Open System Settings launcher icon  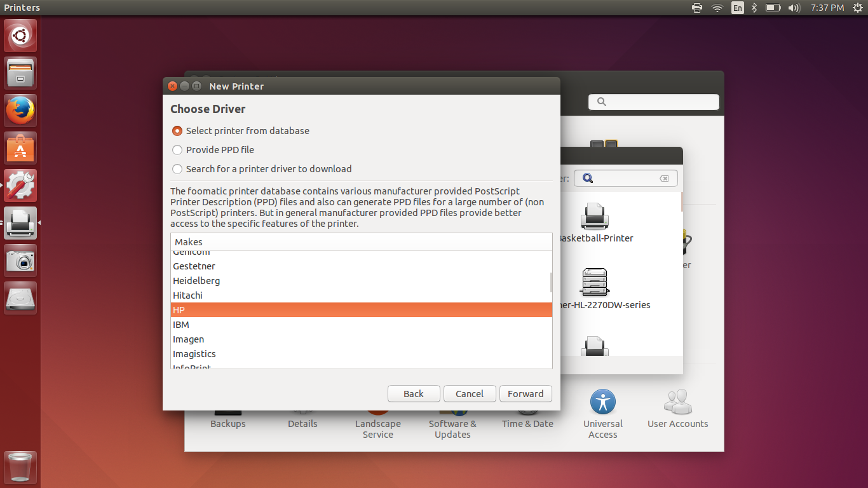coord(20,186)
